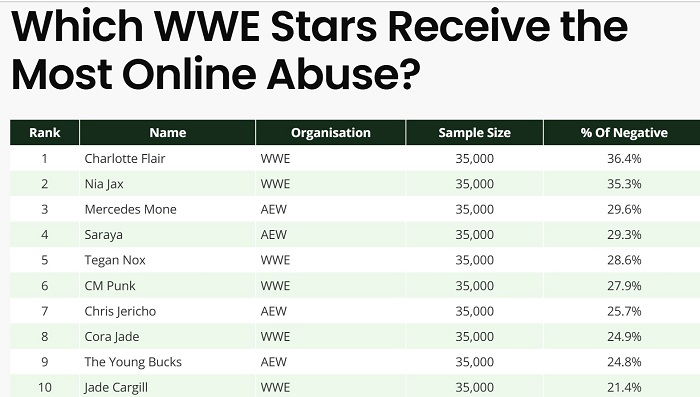Select the % Of Negative header
This screenshot has height=397, width=700.
coord(624,133)
